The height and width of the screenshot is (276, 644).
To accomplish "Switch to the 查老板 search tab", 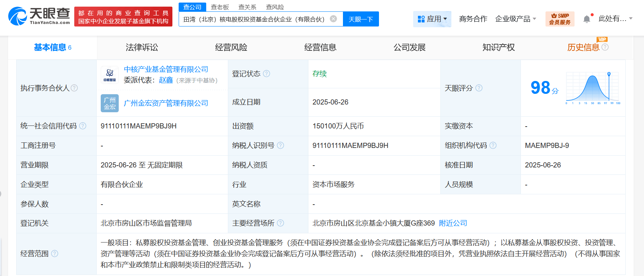I will coord(220,7).
